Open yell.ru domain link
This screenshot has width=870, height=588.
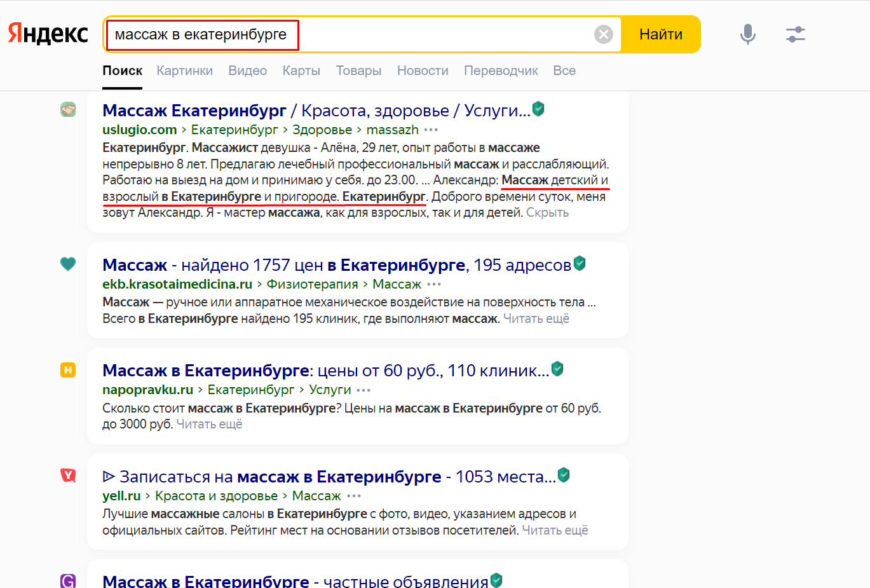coord(121,496)
